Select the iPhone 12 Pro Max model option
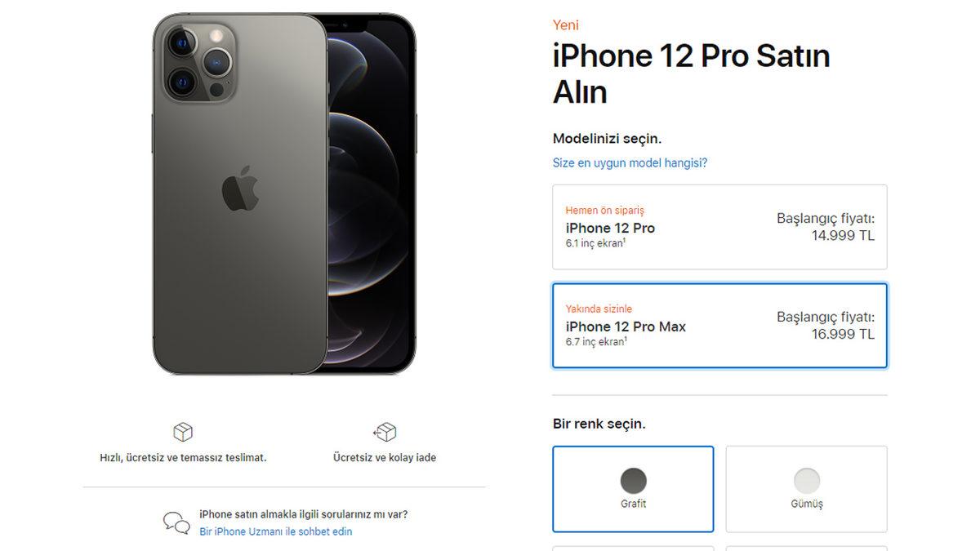980x551 pixels. point(719,326)
